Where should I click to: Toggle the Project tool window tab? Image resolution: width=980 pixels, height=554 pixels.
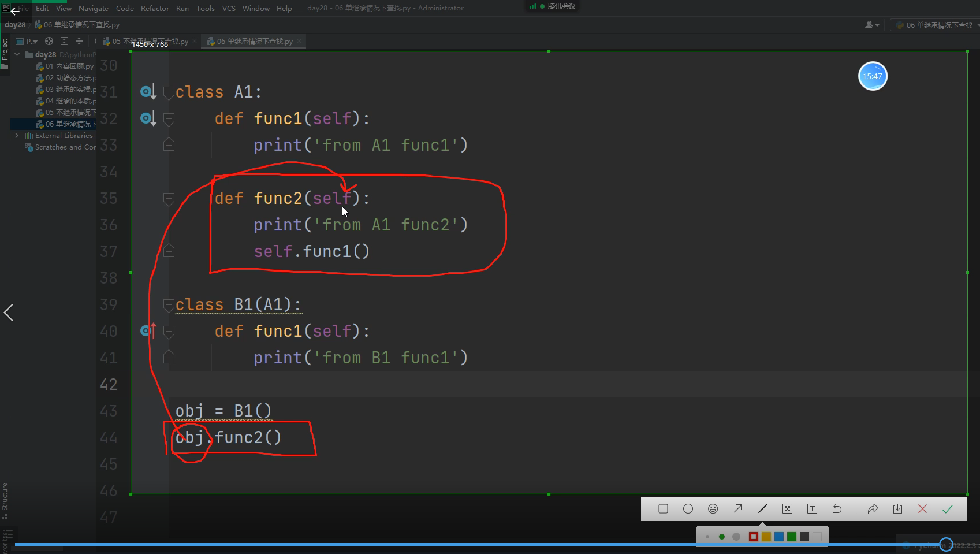click(x=5, y=53)
